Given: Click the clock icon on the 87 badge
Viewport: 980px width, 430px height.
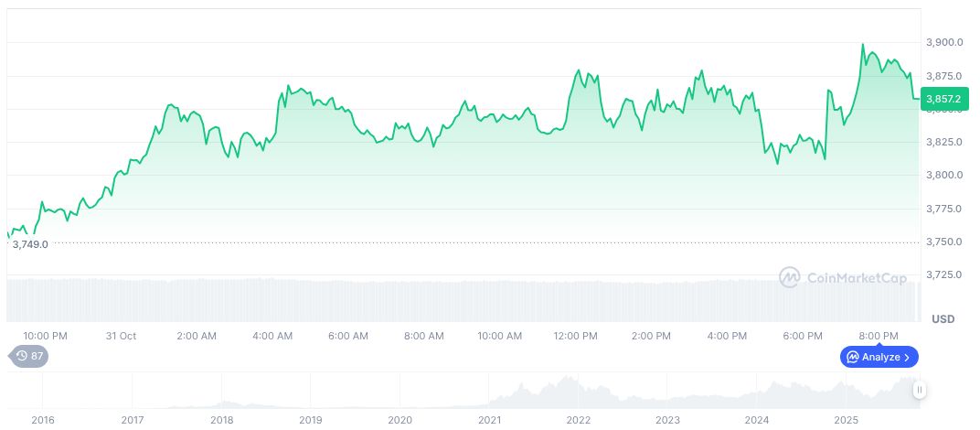Looking at the screenshot, I should click(x=22, y=356).
